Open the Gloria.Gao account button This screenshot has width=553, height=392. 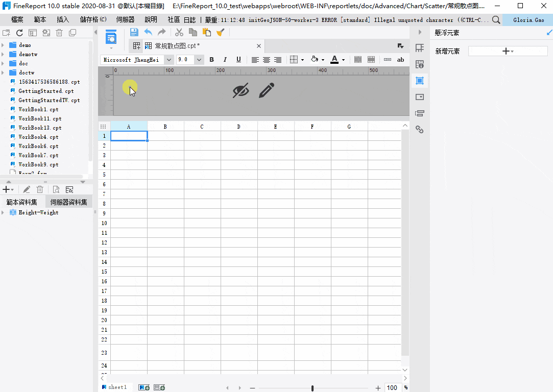[528, 20]
